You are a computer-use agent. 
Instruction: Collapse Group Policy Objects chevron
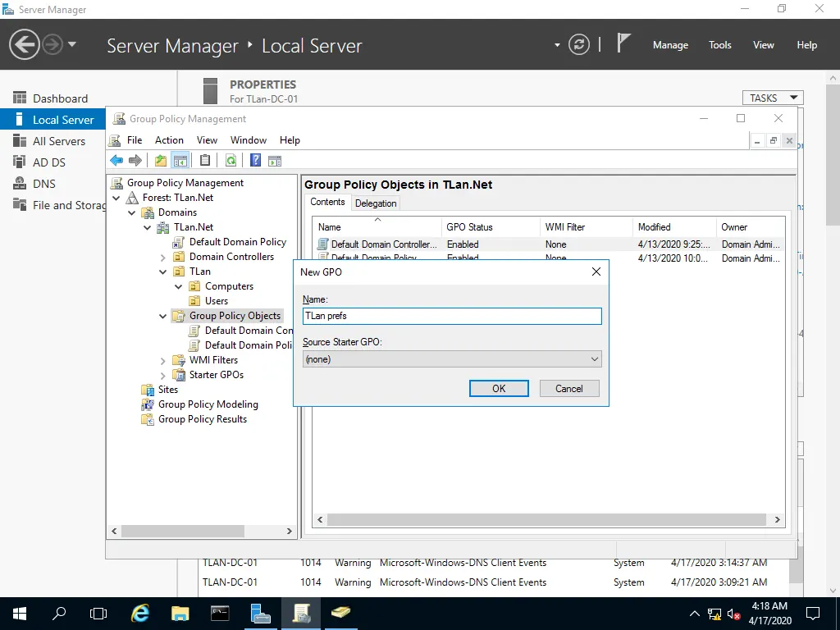tap(163, 316)
